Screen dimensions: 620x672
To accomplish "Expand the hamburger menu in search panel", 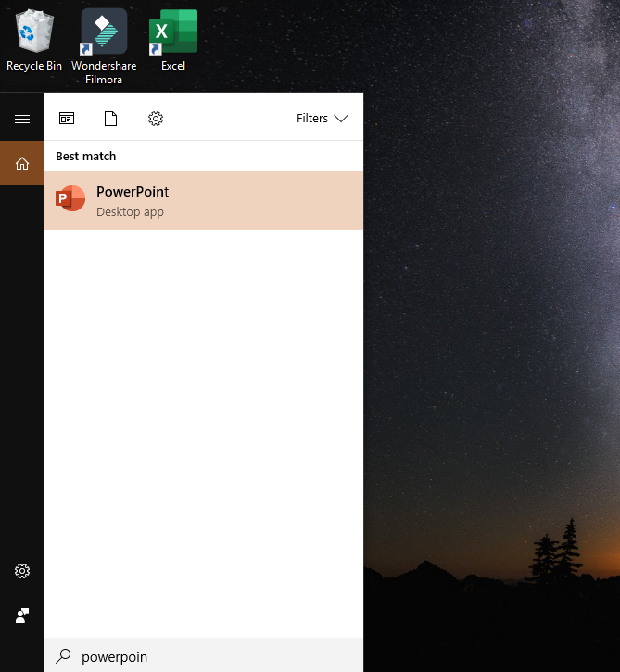I will (x=22, y=119).
